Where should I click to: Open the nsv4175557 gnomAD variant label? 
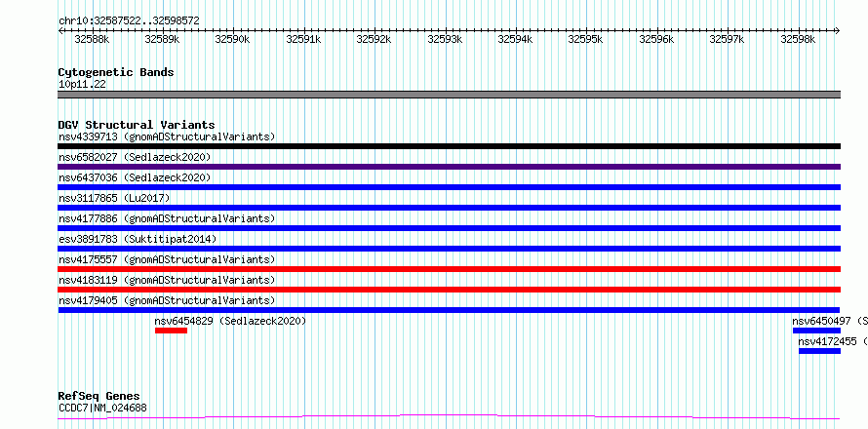pyautogui.click(x=167, y=259)
